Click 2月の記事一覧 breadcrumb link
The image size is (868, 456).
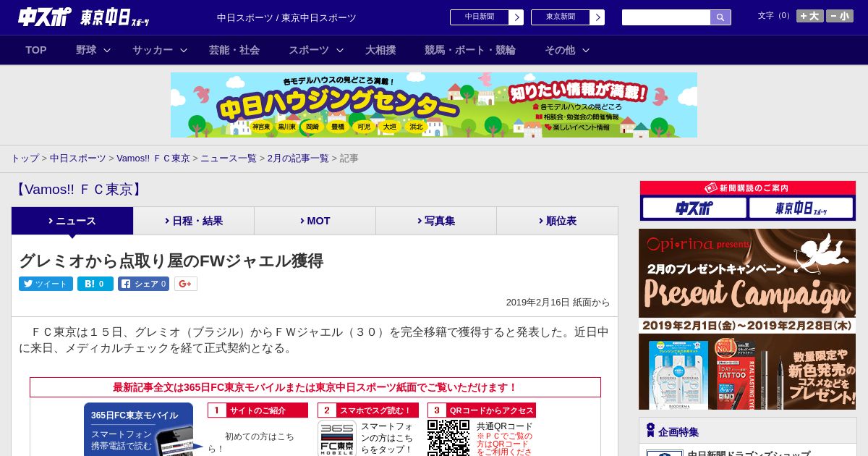click(298, 158)
